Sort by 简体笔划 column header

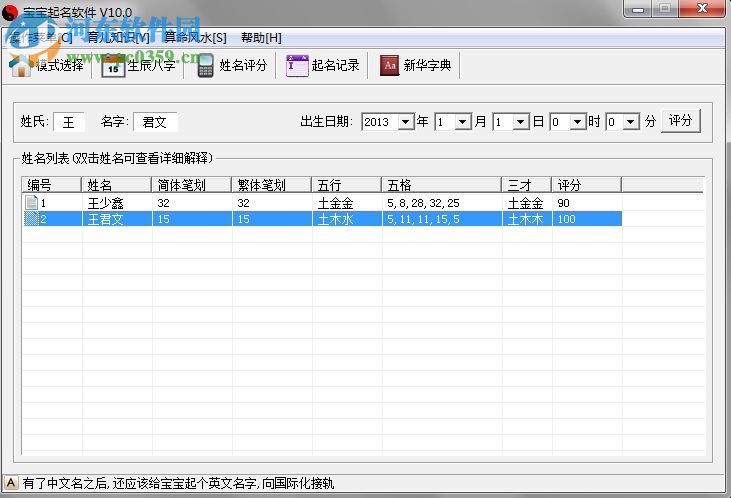[x=192, y=185]
